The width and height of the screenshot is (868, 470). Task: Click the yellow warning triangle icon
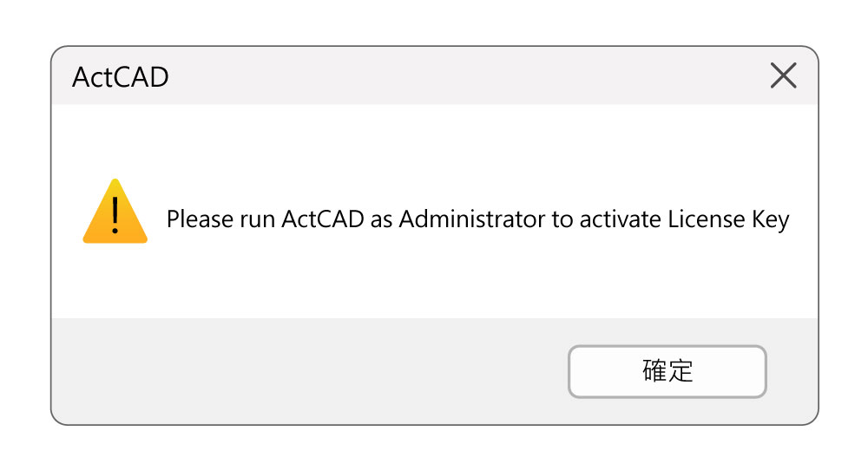[115, 212]
